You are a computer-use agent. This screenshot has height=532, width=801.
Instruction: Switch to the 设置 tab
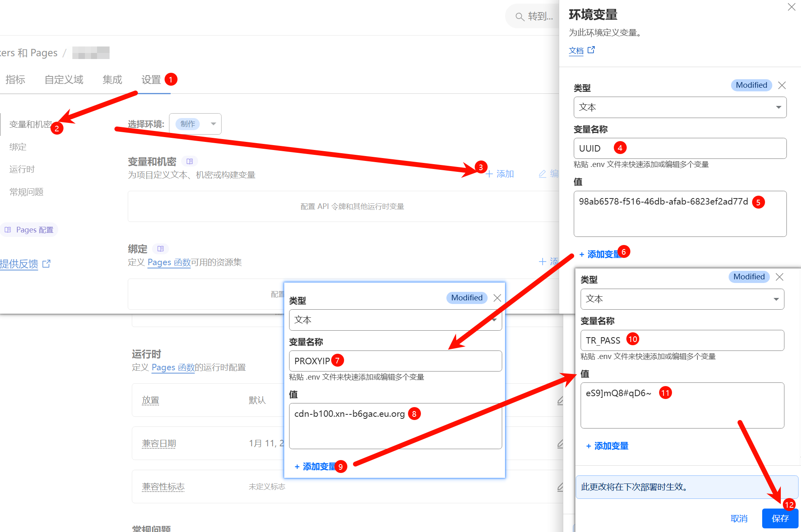tap(151, 80)
